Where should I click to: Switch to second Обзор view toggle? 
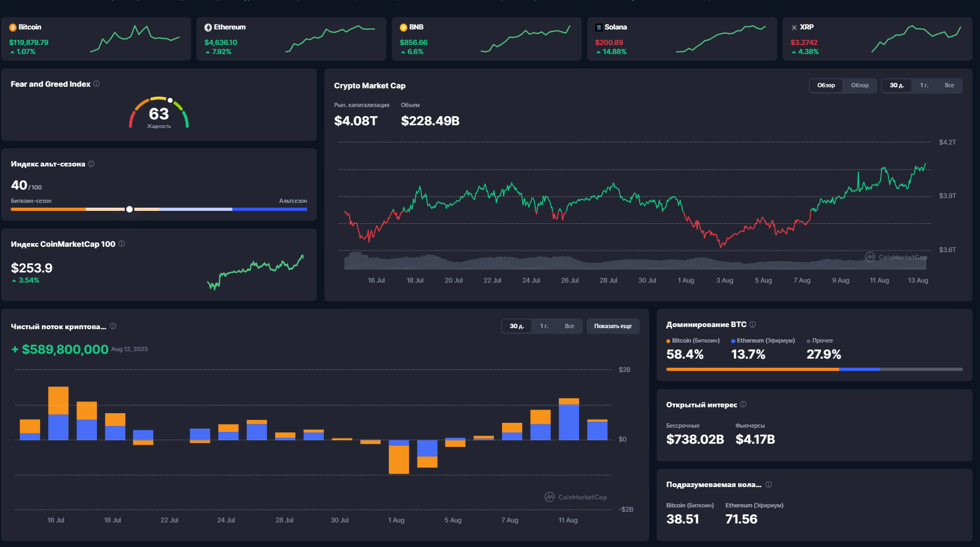click(860, 86)
